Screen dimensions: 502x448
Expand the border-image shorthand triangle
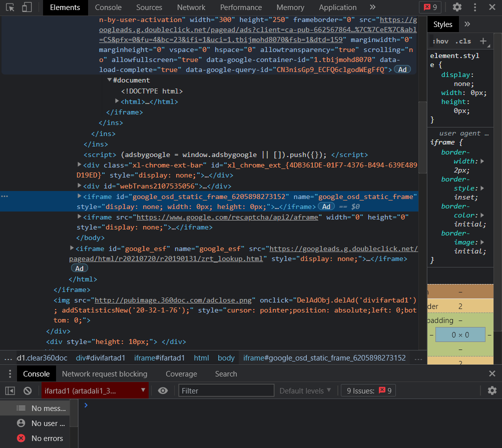coord(482,242)
